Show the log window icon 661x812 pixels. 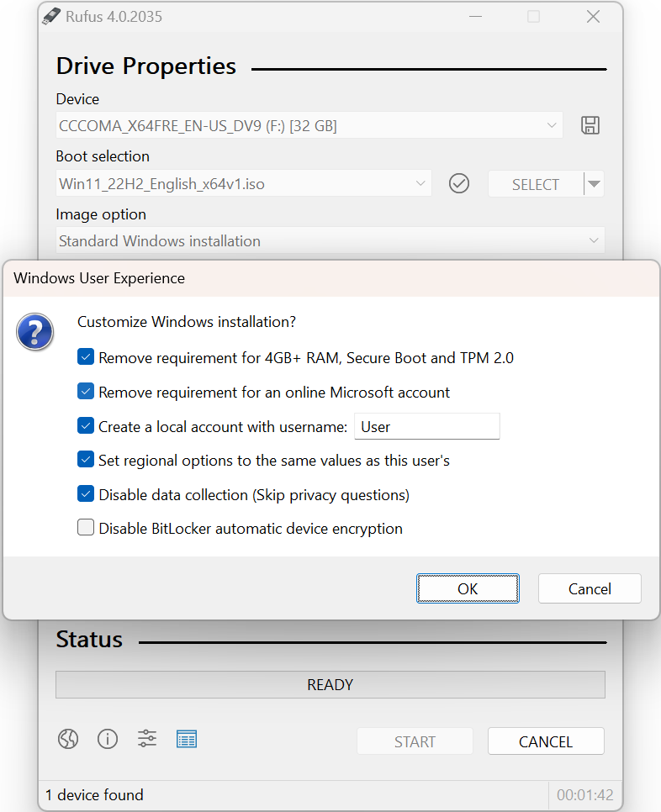coord(187,739)
